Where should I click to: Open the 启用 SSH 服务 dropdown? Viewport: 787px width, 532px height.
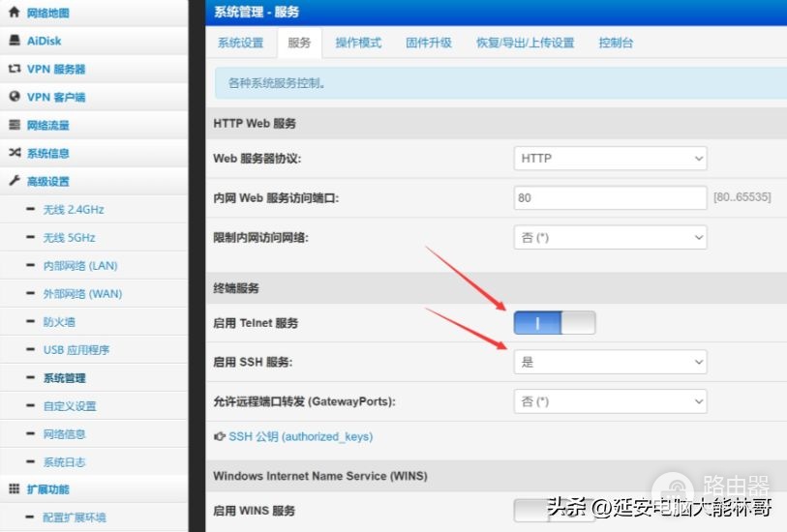pyautogui.click(x=610, y=362)
